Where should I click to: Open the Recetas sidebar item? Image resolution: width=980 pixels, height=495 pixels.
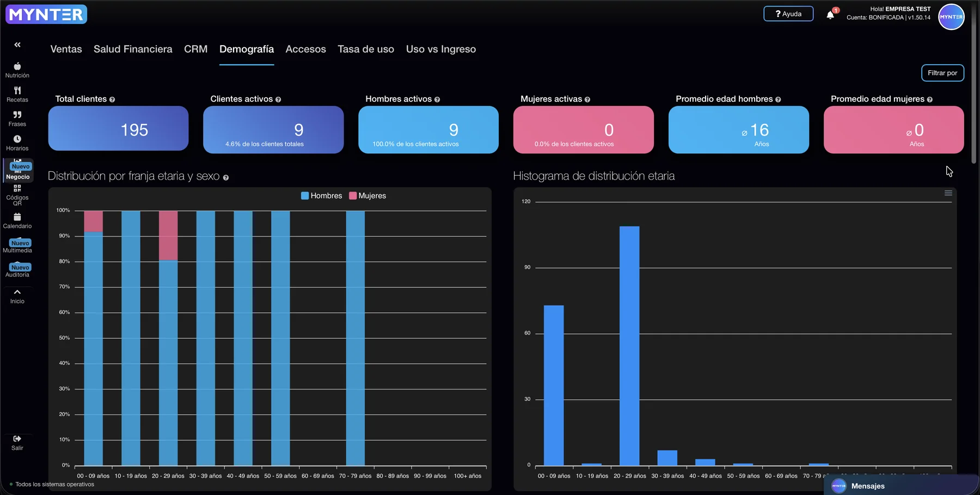(17, 95)
